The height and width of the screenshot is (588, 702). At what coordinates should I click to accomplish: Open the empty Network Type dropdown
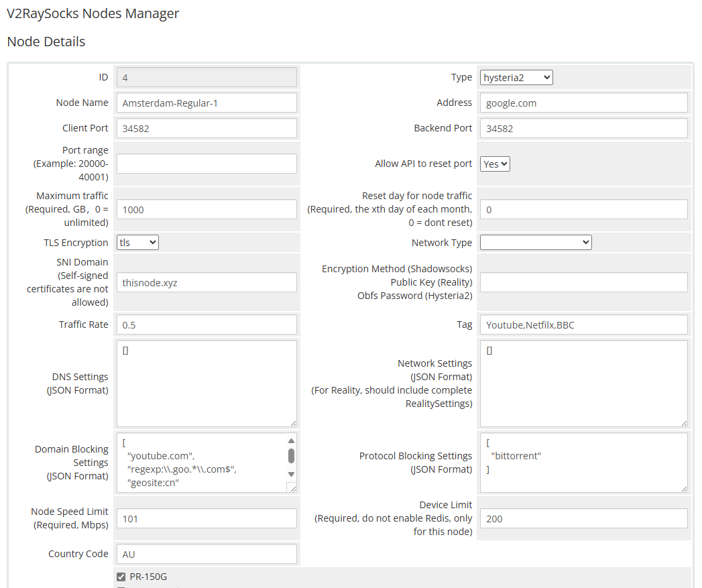tap(536, 243)
